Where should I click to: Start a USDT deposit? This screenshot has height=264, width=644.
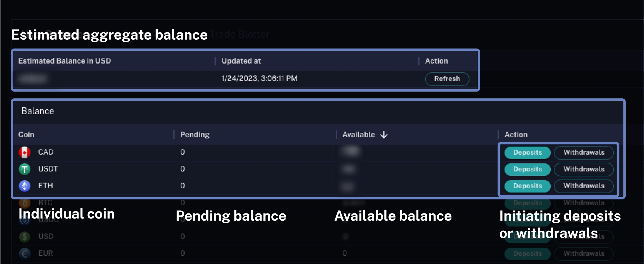click(x=527, y=169)
